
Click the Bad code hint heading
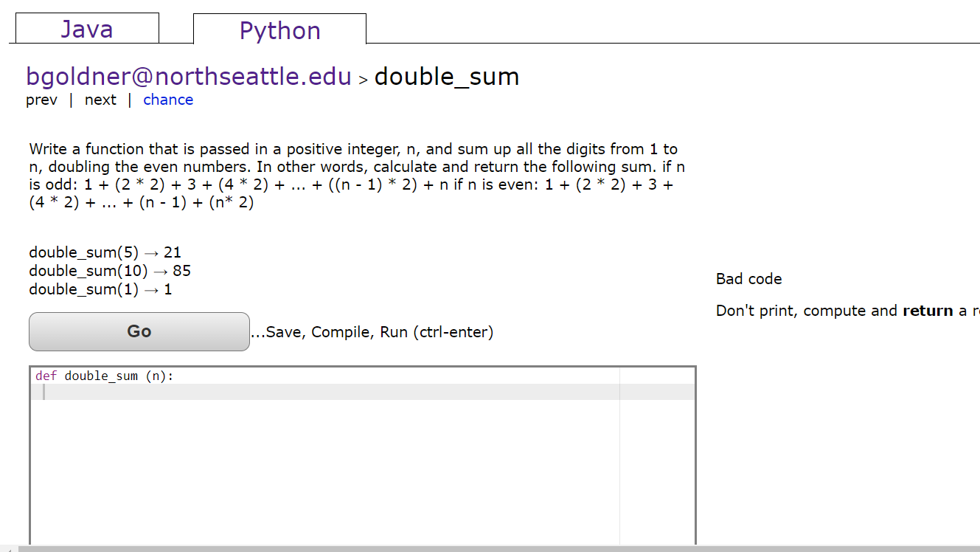pos(748,278)
